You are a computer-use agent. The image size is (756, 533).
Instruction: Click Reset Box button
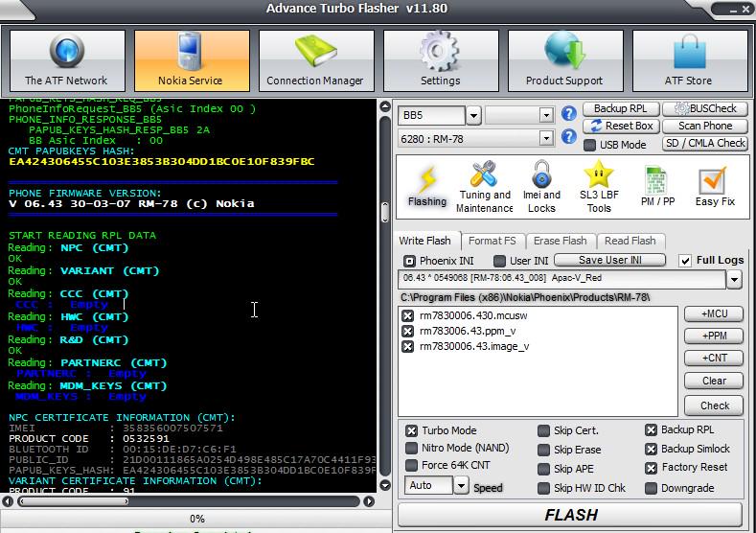point(621,126)
